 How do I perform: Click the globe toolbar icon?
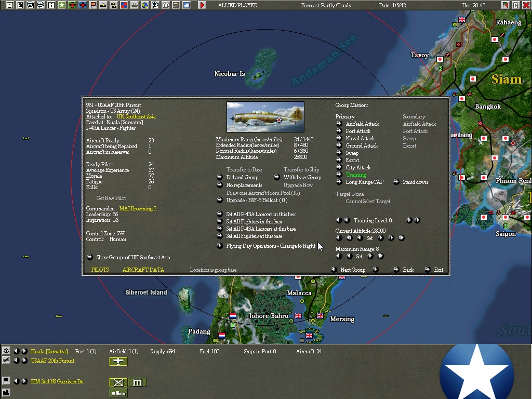(145, 5)
